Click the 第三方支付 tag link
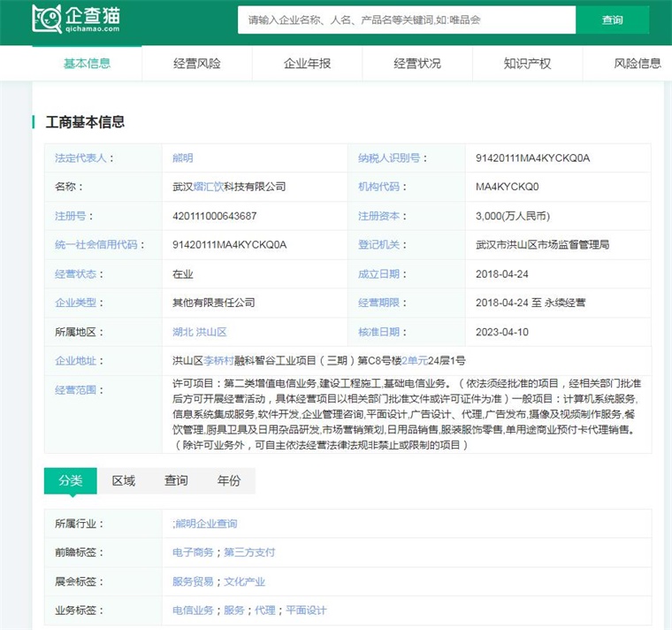 point(249,552)
